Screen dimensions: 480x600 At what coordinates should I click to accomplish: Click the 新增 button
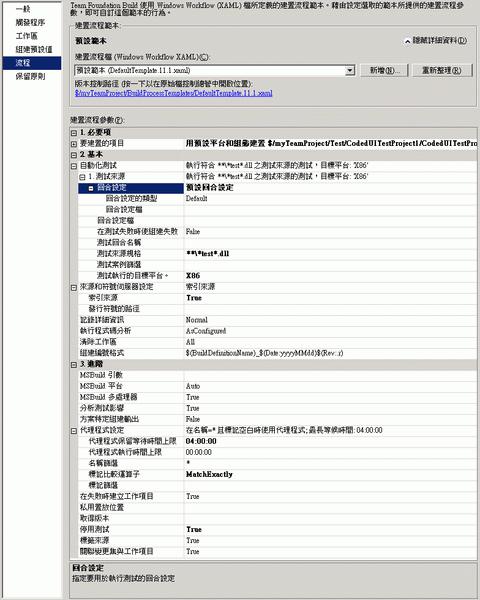pos(384,70)
